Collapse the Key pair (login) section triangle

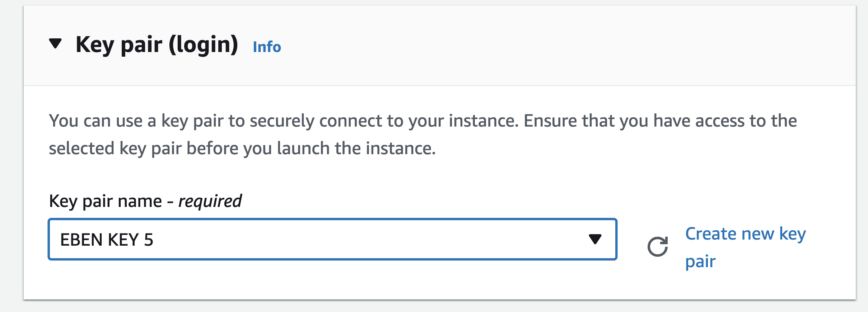[55, 43]
